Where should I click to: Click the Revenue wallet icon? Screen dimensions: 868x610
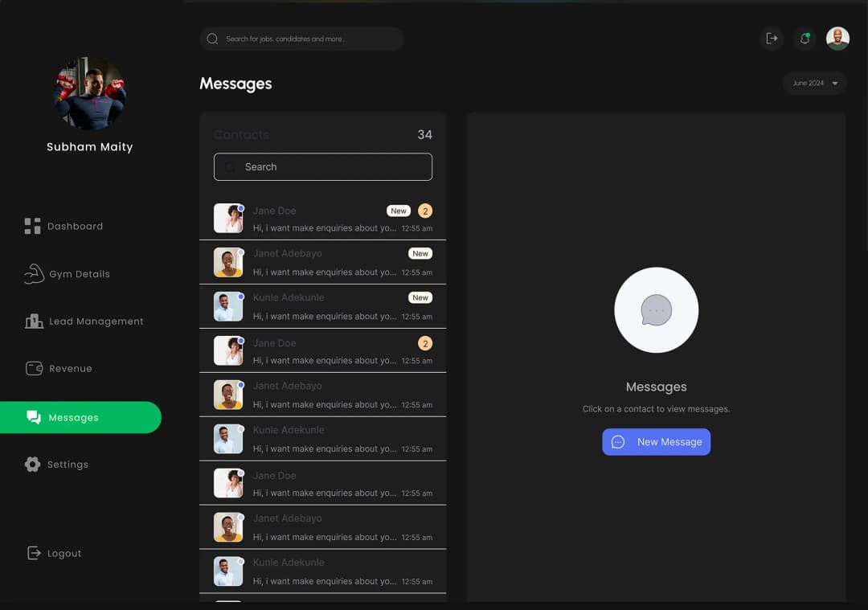(x=34, y=368)
